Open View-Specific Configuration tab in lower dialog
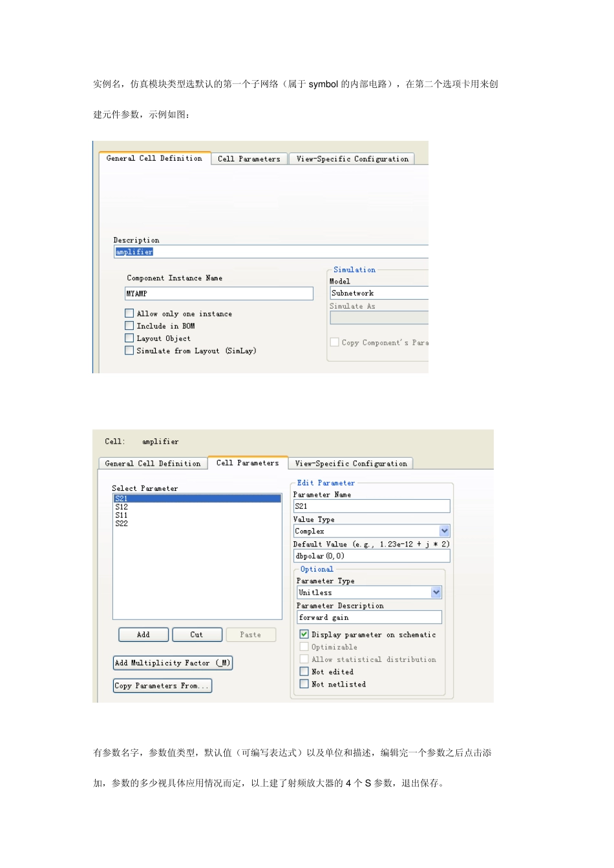614x868 pixels. click(351, 464)
